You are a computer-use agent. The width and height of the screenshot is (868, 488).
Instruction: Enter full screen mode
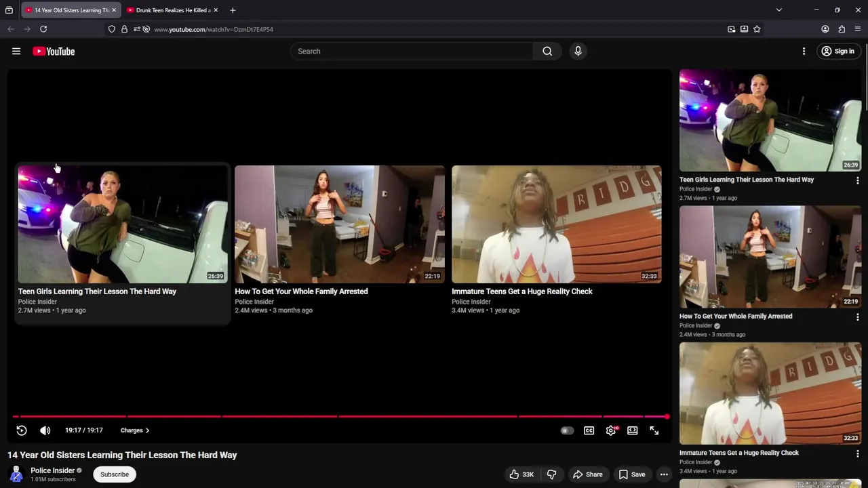click(x=654, y=430)
